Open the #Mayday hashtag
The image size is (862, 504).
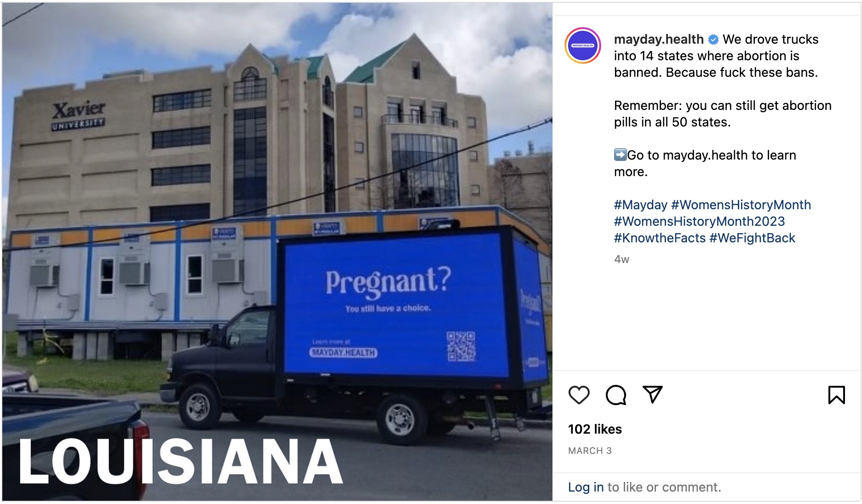[640, 205]
